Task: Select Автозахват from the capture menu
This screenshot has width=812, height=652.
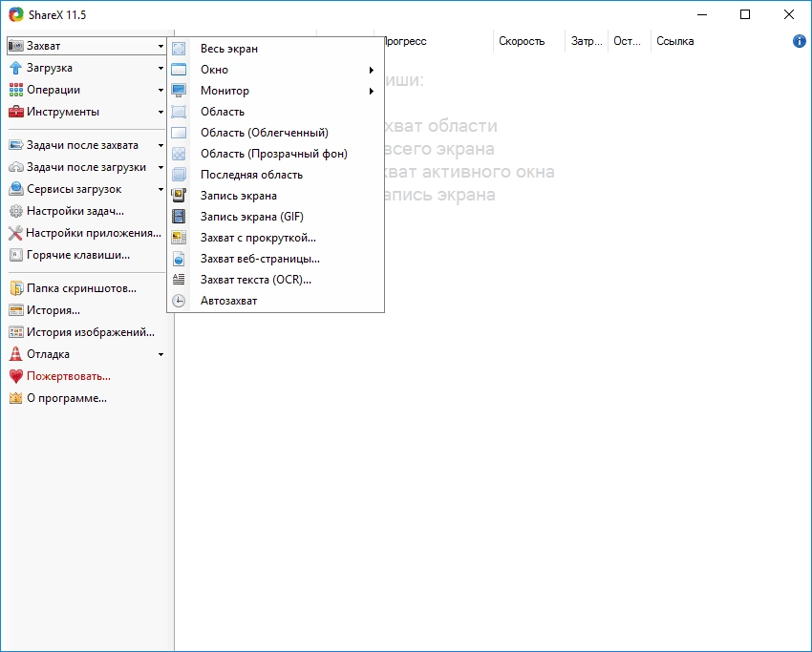Action: click(275, 301)
